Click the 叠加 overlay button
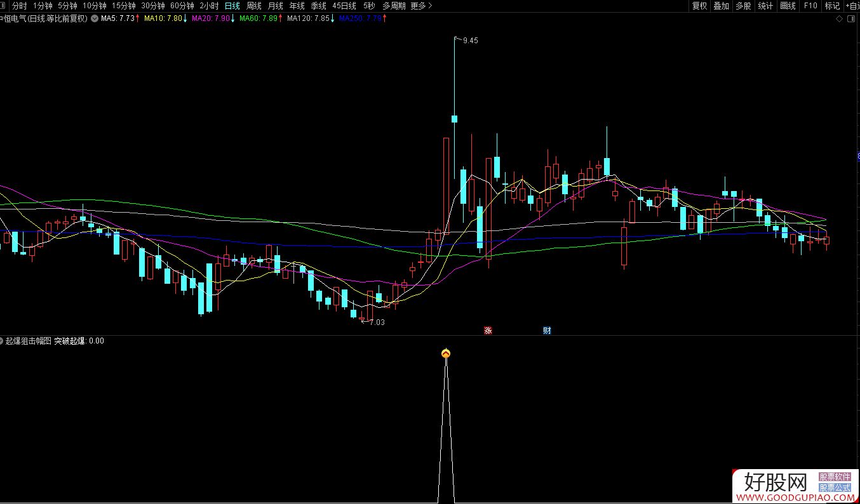 721,6
